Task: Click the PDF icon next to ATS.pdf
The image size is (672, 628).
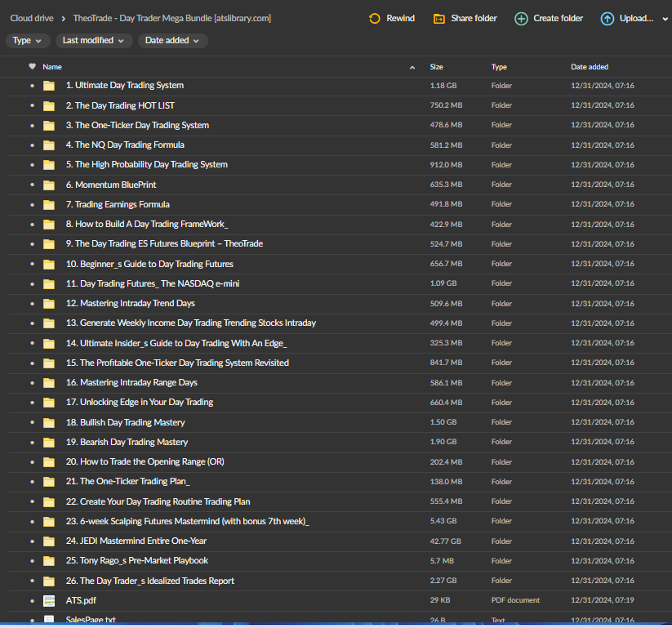Action: pyautogui.click(x=48, y=600)
